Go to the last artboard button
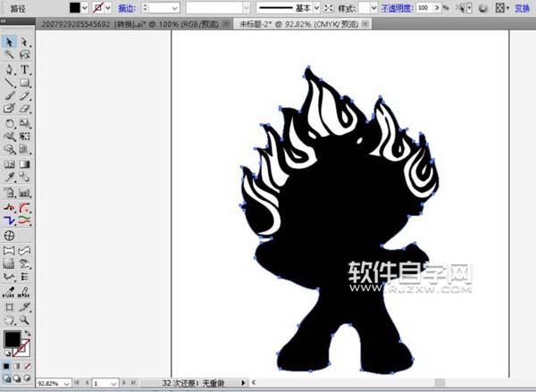 (x=133, y=383)
